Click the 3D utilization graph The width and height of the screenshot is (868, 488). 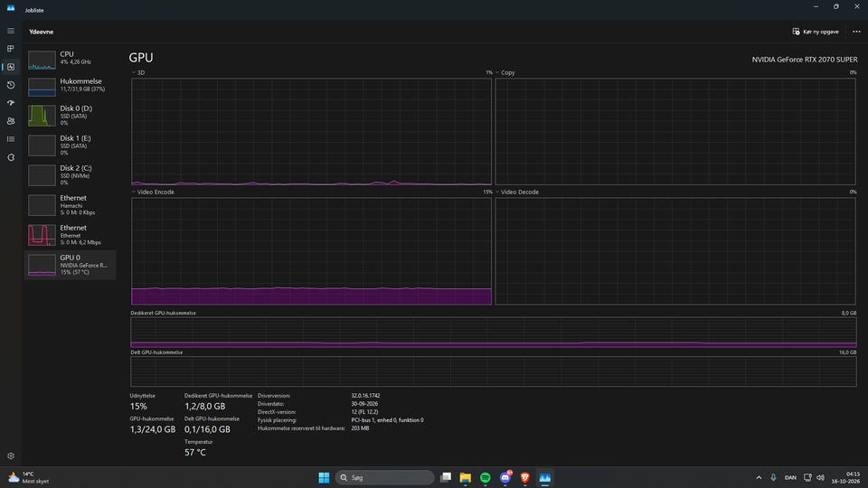311,131
